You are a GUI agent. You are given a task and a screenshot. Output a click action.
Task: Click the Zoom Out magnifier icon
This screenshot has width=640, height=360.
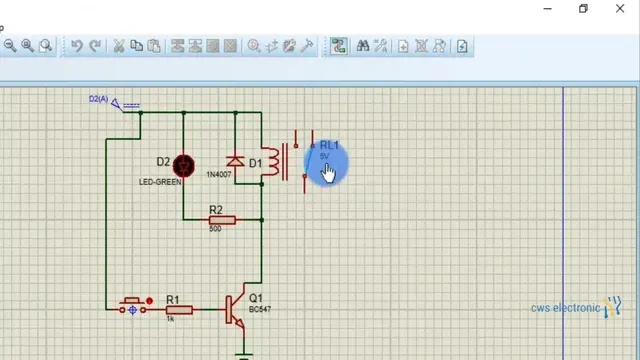pyautogui.click(x=10, y=46)
